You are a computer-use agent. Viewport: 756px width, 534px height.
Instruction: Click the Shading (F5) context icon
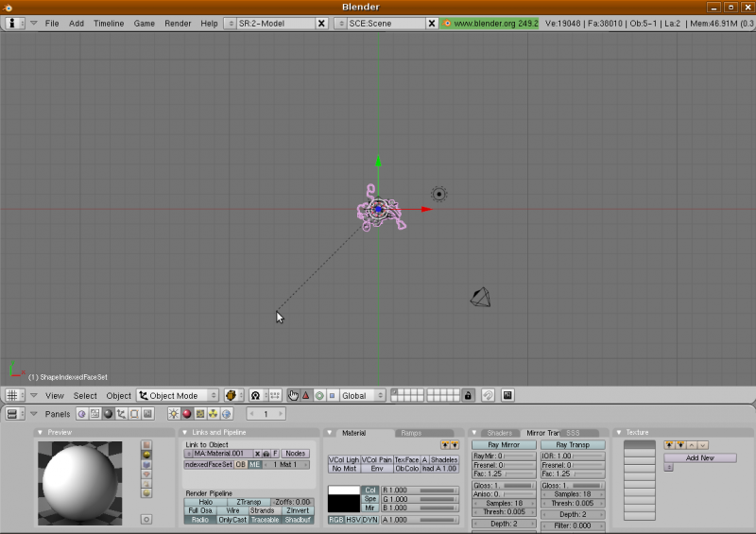pos(108,414)
